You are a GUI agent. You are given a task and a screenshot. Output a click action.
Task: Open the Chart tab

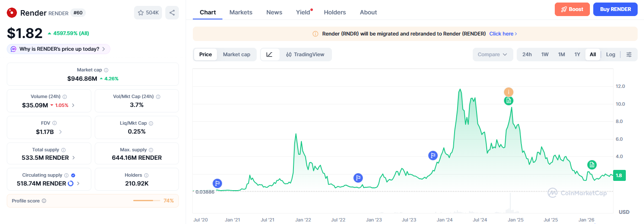(208, 12)
